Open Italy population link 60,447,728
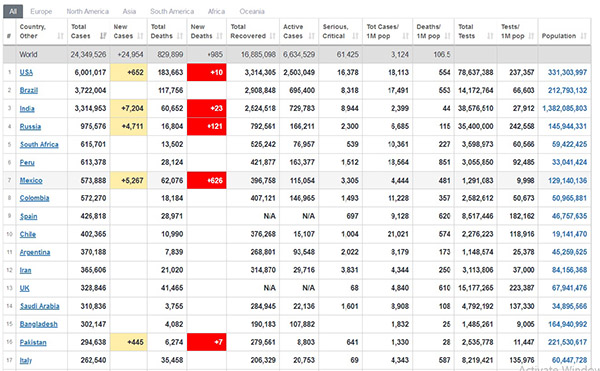Screen dimensions: 600x371 [x=569, y=360]
